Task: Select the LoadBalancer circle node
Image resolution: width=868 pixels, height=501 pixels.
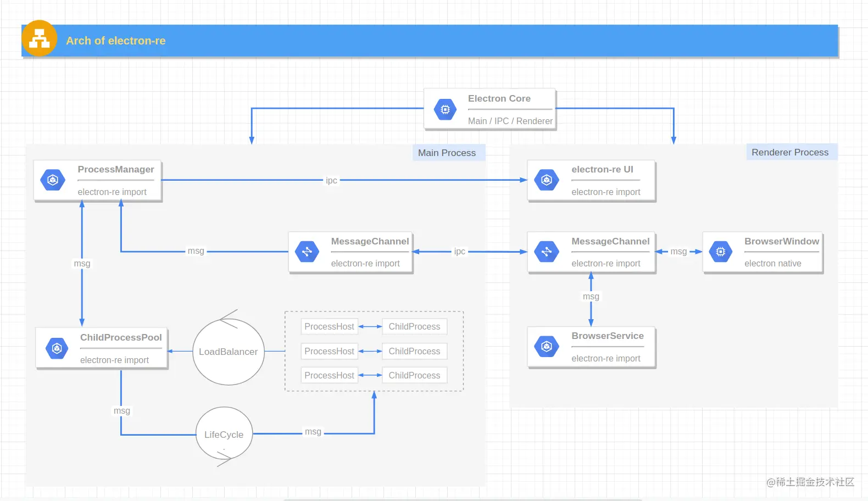Action: click(x=228, y=352)
